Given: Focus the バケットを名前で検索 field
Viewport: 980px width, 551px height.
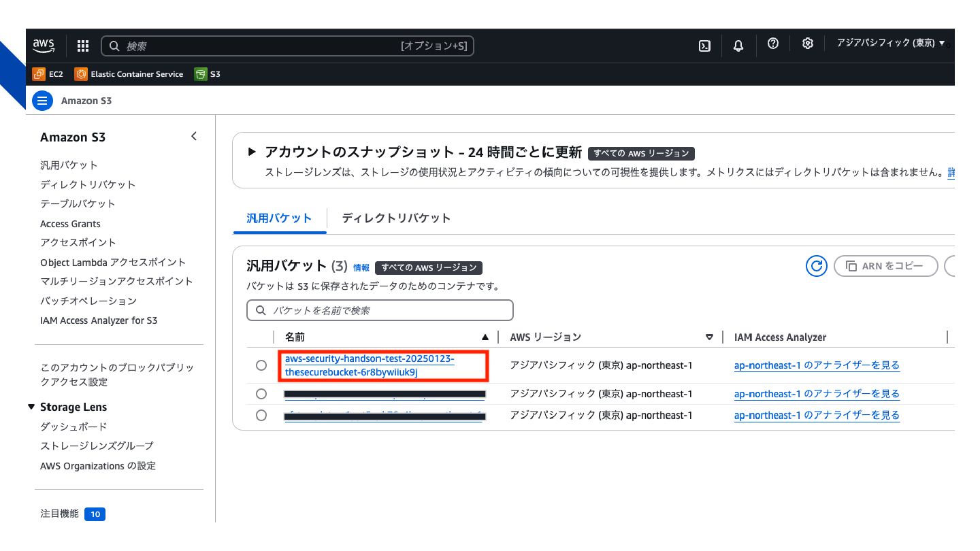Looking at the screenshot, I should (x=380, y=310).
